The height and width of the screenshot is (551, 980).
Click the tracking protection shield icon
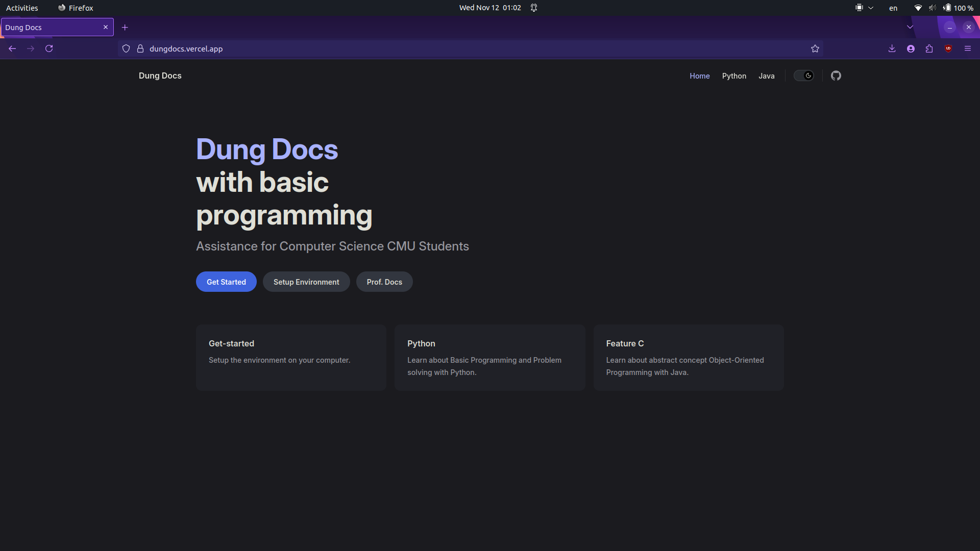click(x=126, y=48)
